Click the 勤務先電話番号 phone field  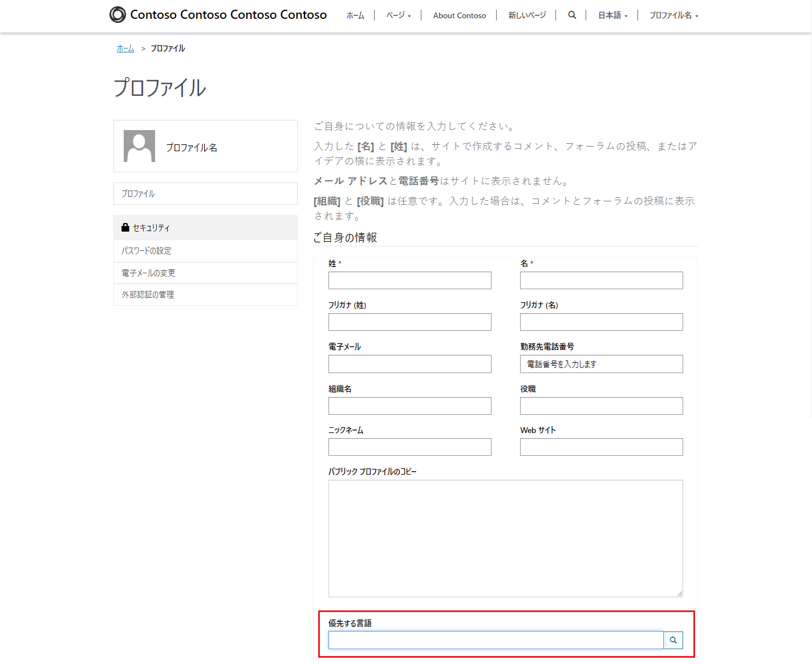pyautogui.click(x=602, y=364)
